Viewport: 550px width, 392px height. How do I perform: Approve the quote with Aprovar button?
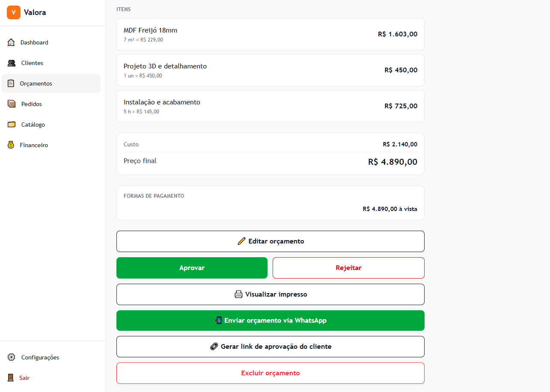(x=192, y=268)
